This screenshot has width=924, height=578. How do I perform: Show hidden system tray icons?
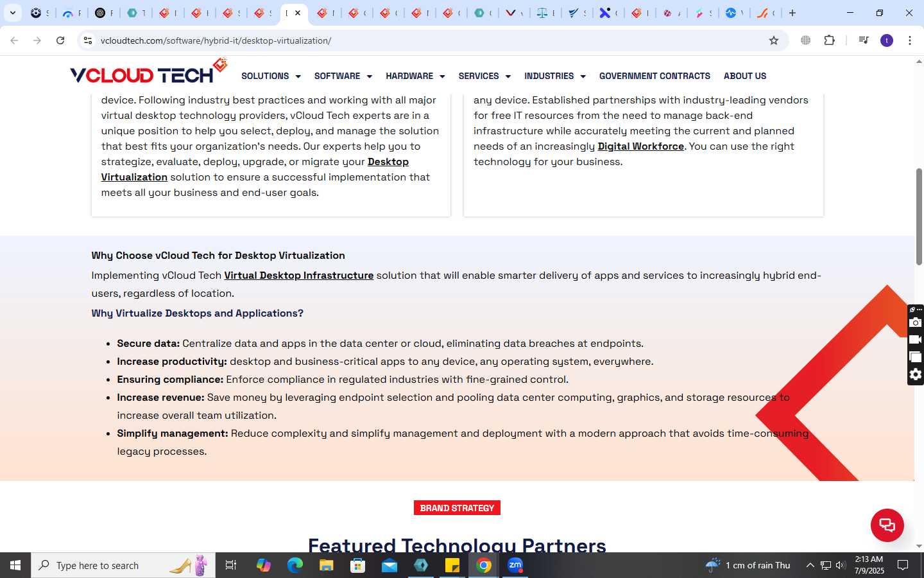point(810,565)
